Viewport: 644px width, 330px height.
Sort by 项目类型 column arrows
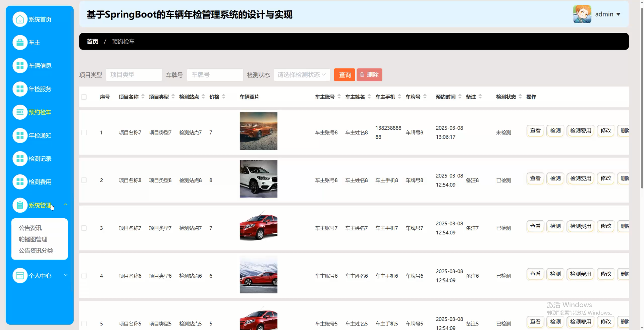click(x=173, y=97)
